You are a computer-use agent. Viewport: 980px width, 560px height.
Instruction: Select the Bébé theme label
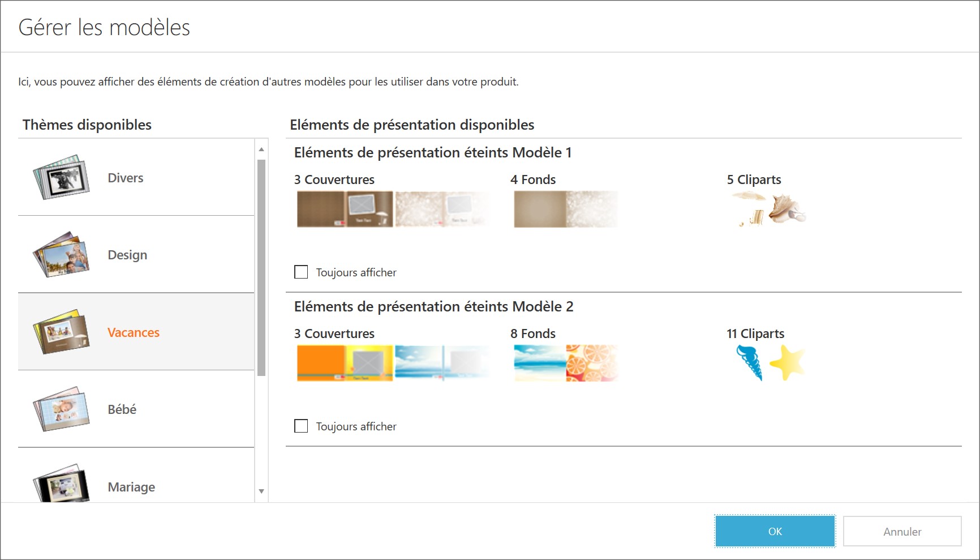click(x=122, y=409)
